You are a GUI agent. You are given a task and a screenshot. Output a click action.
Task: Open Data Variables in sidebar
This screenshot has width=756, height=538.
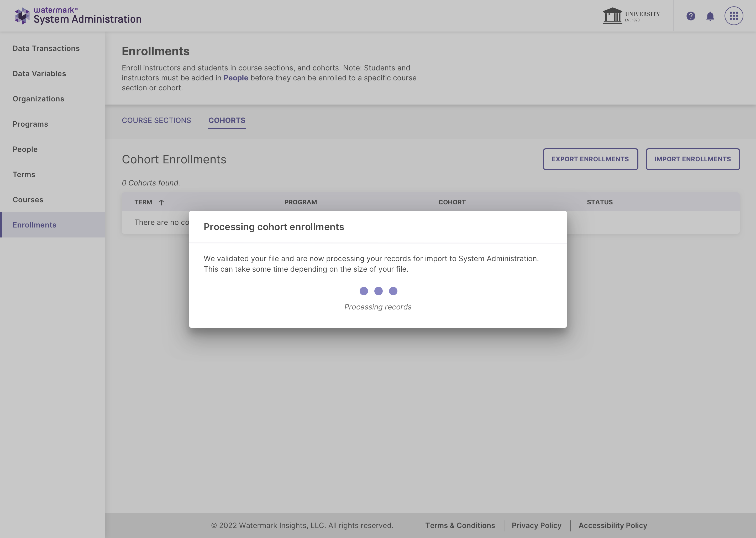(x=39, y=74)
